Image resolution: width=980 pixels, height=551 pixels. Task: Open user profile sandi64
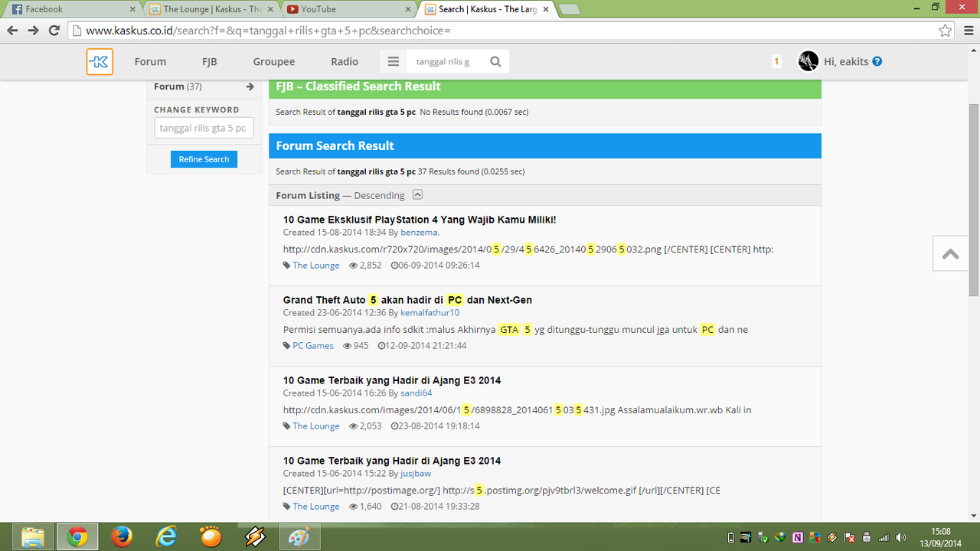[416, 393]
